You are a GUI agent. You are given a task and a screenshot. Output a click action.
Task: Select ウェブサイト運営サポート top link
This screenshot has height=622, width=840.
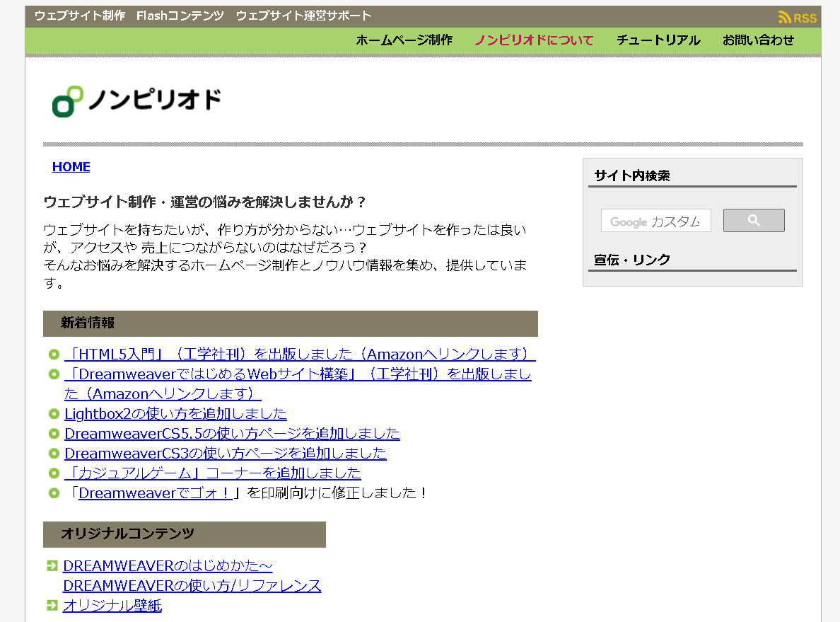click(x=303, y=16)
